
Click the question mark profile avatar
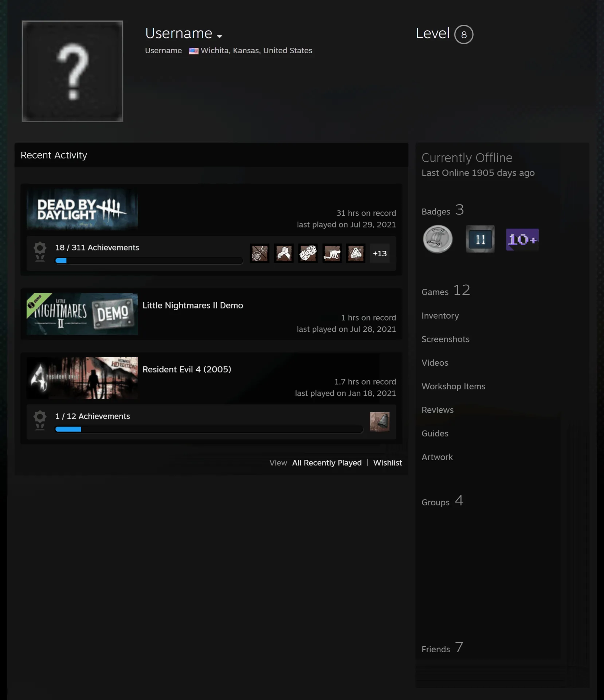(72, 71)
